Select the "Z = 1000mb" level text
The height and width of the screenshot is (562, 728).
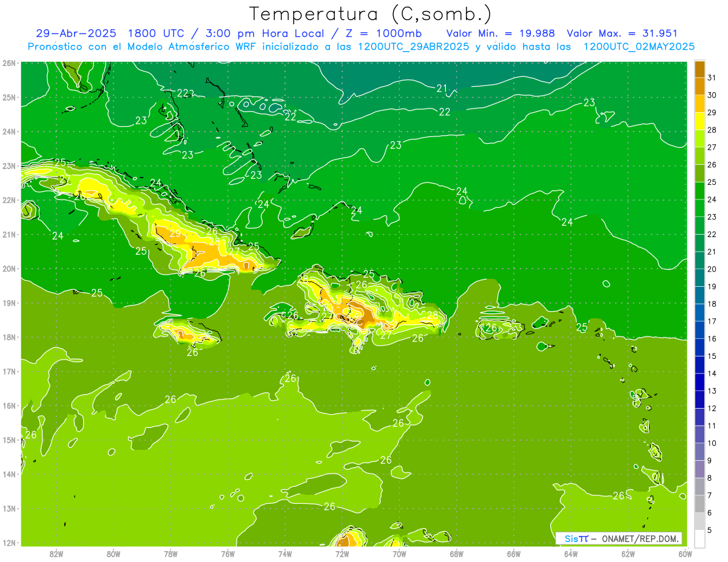coord(383,33)
